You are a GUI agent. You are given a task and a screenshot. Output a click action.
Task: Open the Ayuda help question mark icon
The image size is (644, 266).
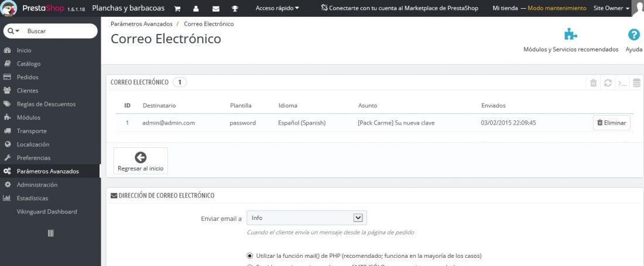coord(633,35)
